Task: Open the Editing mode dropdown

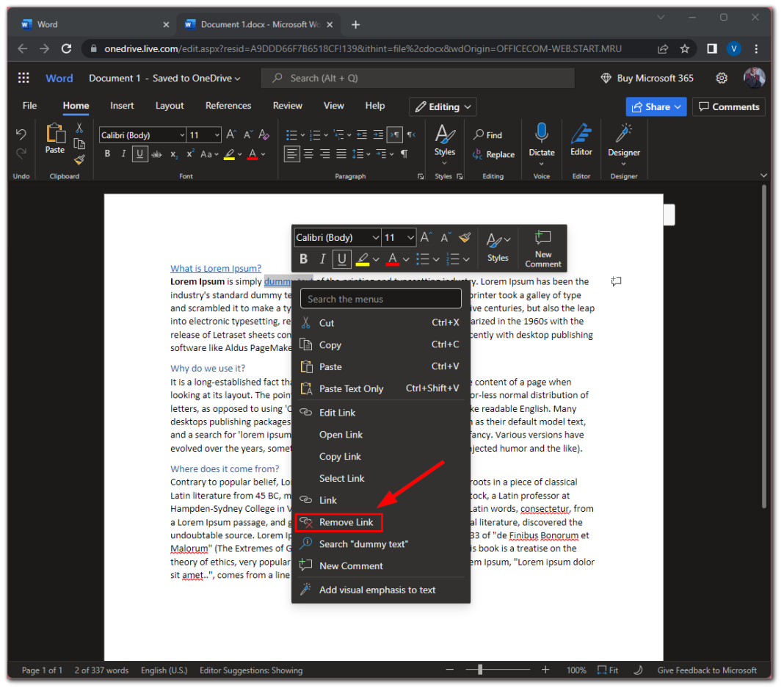Action: pos(443,106)
